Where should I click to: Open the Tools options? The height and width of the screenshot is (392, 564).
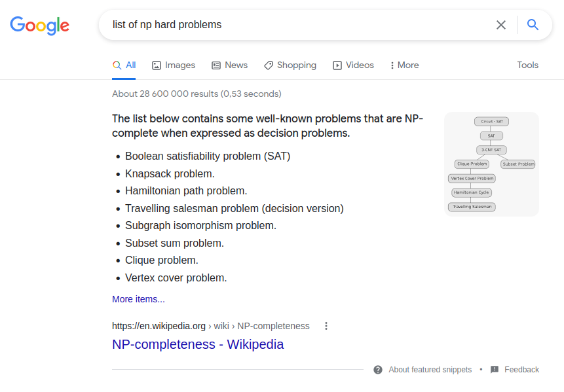(528, 65)
